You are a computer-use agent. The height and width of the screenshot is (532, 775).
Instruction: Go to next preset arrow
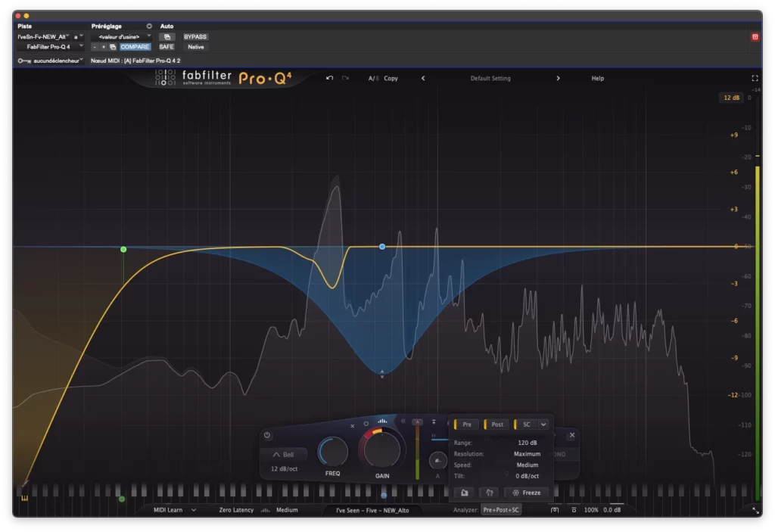click(558, 78)
